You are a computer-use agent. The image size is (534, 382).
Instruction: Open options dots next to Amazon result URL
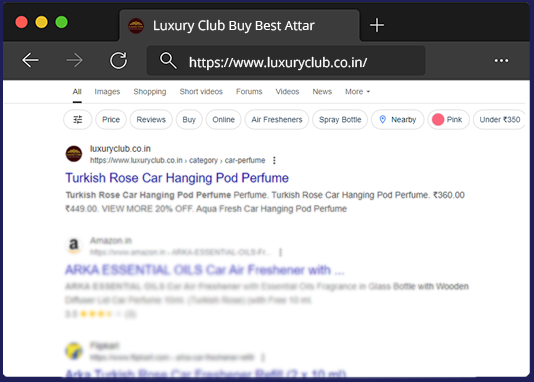click(x=280, y=252)
